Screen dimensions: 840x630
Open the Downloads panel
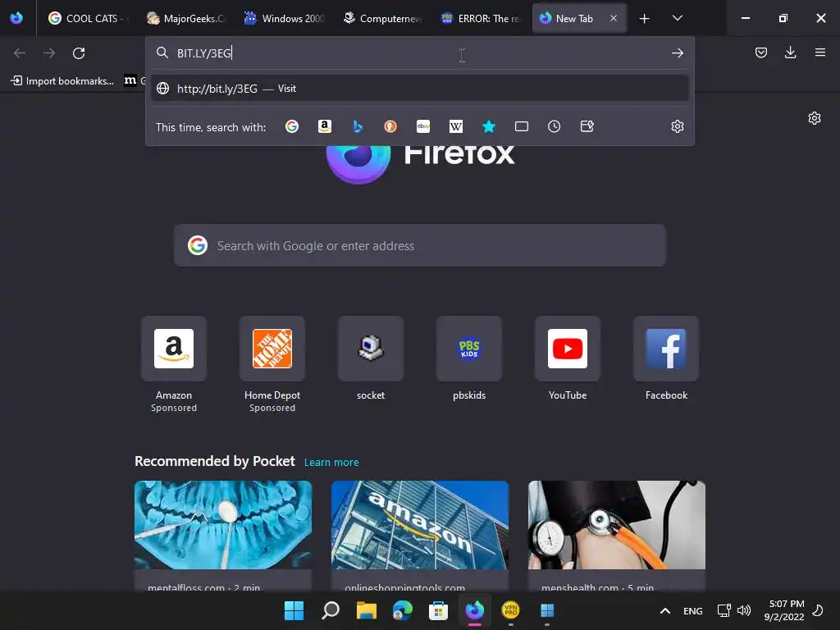click(x=790, y=52)
